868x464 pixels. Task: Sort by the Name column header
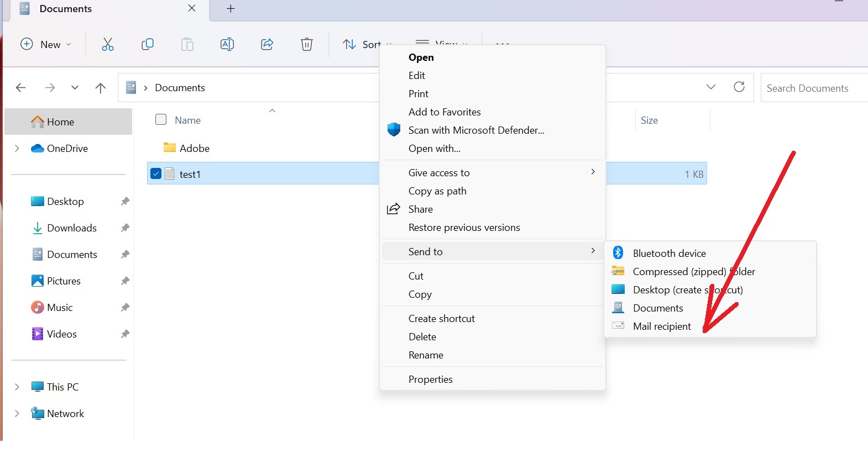coord(188,120)
